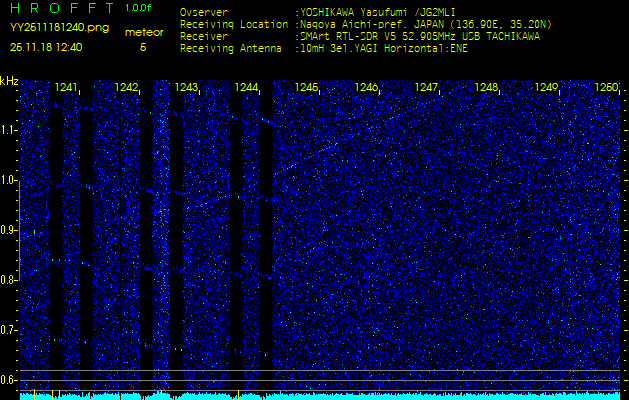Click the 1241 time marker
Viewport: 629px width, 400px height.
click(66, 88)
